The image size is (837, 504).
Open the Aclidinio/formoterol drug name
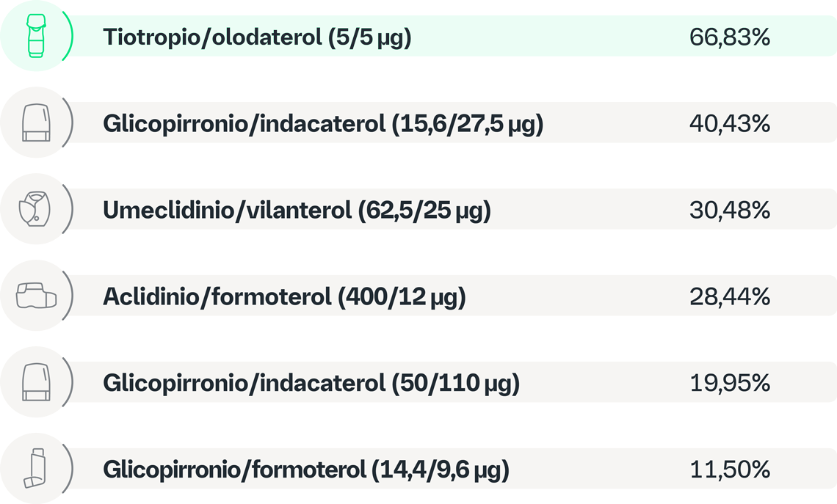[217, 297]
